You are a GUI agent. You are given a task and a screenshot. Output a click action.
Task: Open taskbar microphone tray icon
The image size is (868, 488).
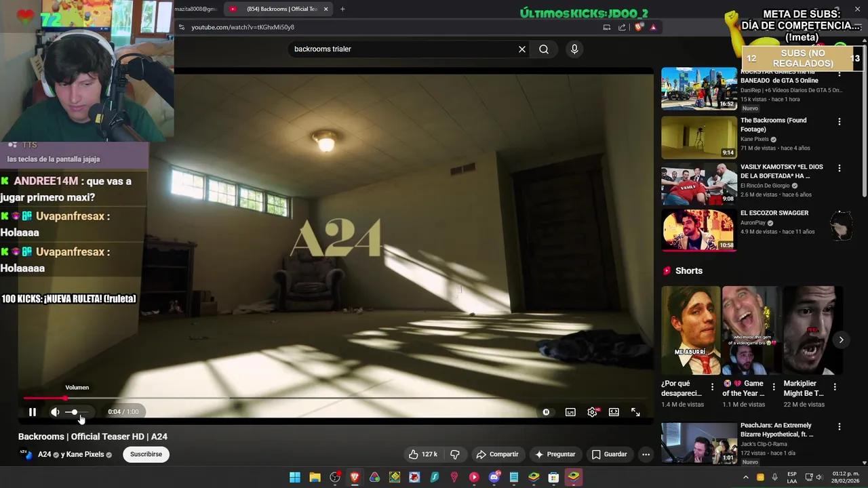(774, 477)
